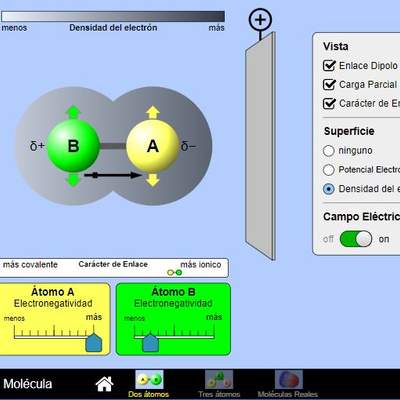Click the gray bond between atoms
The image size is (400, 400).
[x=113, y=146]
